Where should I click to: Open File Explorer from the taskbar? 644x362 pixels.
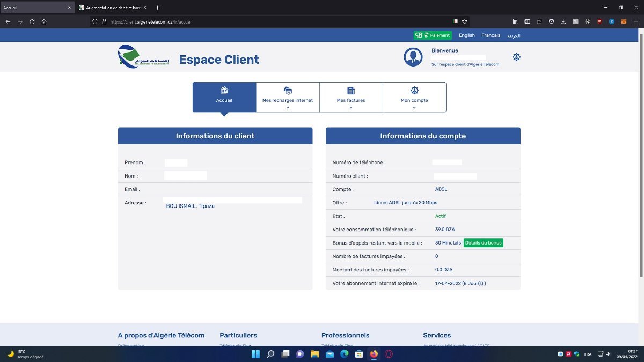click(315, 354)
